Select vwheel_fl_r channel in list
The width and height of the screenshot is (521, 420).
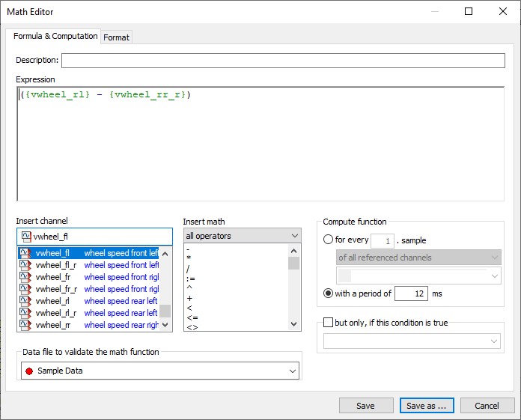(89, 265)
